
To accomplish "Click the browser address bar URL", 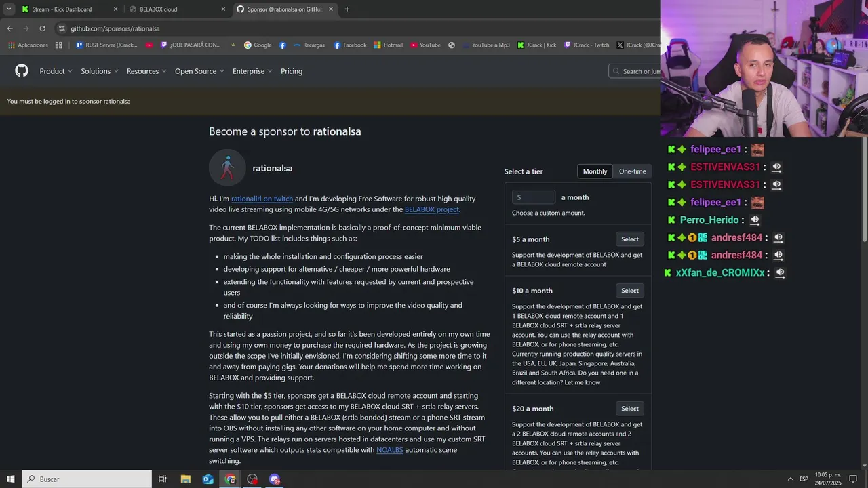I will [x=115, y=28].
